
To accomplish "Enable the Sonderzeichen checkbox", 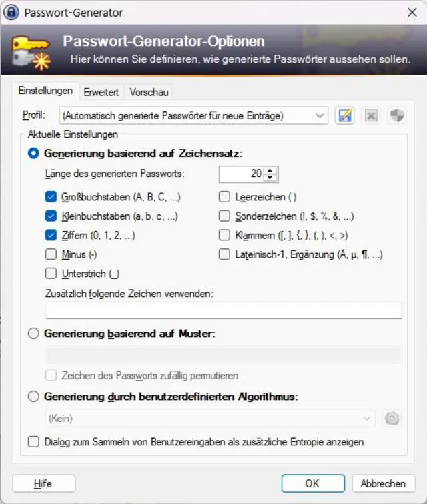I will click(224, 216).
